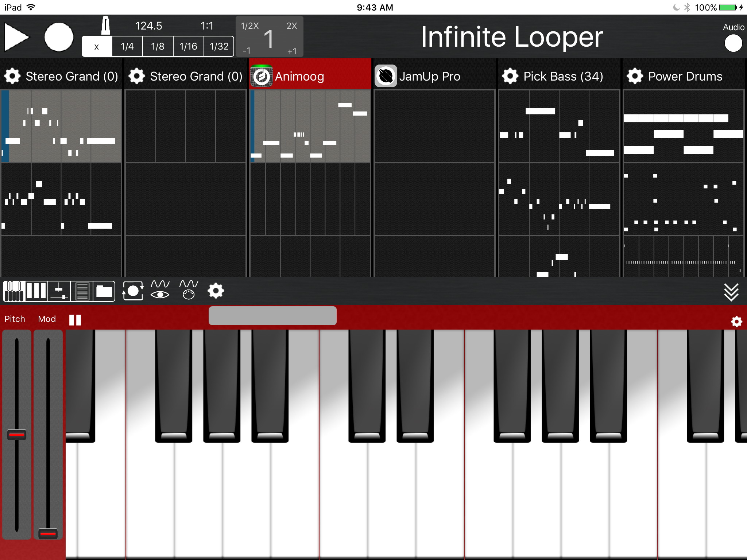The width and height of the screenshot is (747, 560).
Task: Open the toolbar settings gear
Action: click(216, 291)
